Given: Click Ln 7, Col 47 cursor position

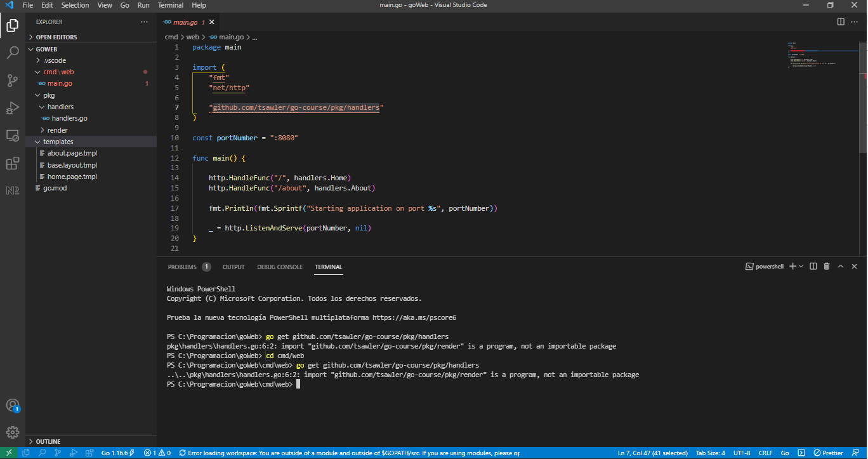Looking at the screenshot, I should coord(653,453).
